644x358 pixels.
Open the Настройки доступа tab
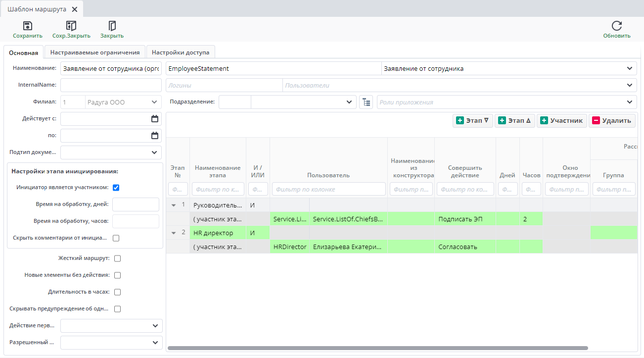pos(181,52)
